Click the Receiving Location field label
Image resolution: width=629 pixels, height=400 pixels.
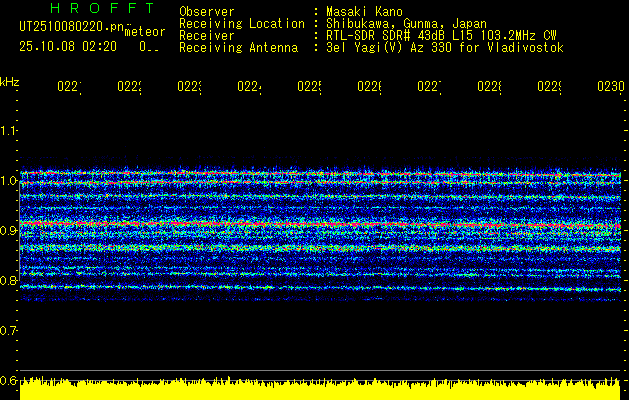(x=241, y=23)
